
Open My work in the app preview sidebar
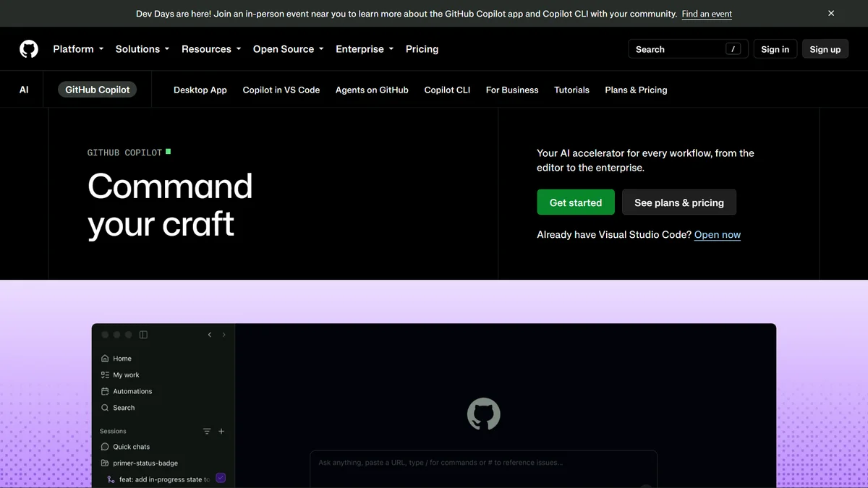[120, 375]
